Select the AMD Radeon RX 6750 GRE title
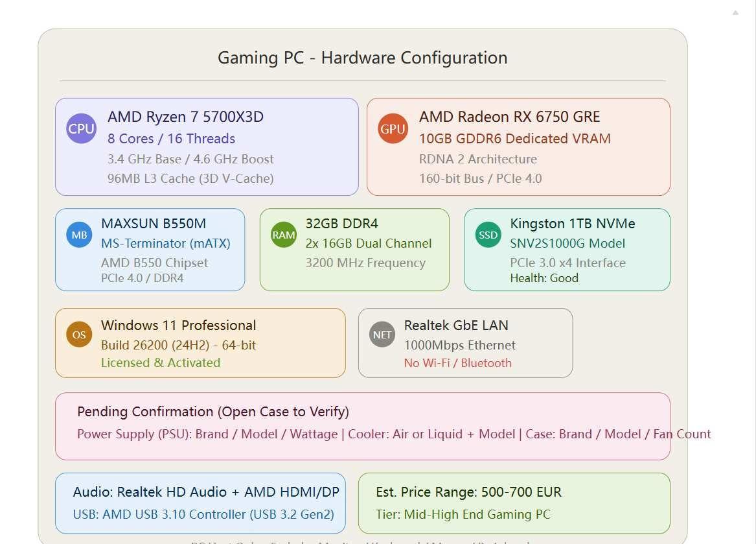This screenshot has height=544, width=756. 510,117
